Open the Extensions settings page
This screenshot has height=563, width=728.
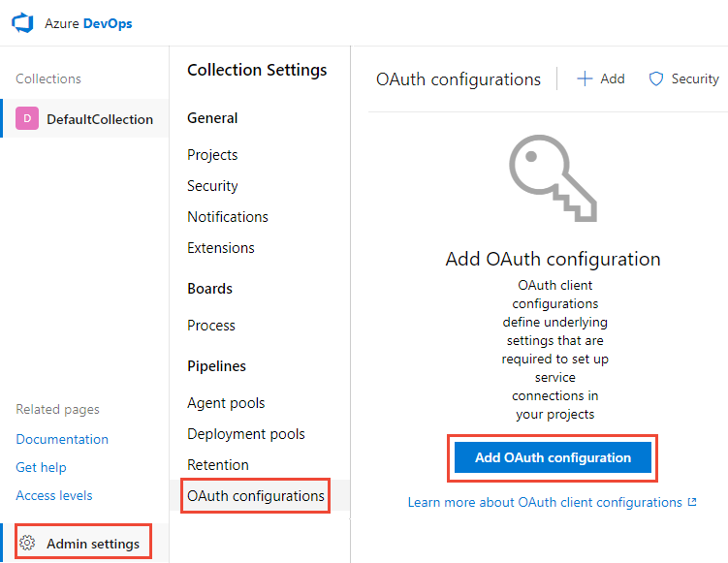click(x=221, y=248)
